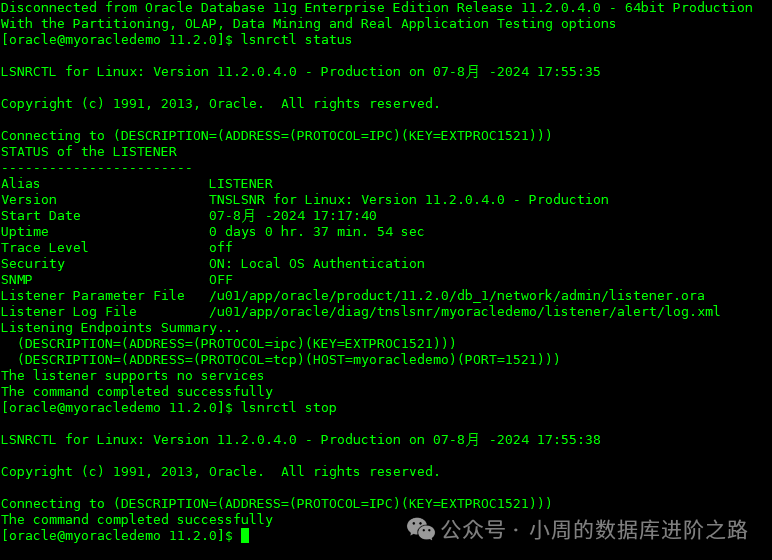Viewport: 772px width, 560px height.
Task: Select the 'OFF' value in the SNMP row
Action: coord(221,279)
